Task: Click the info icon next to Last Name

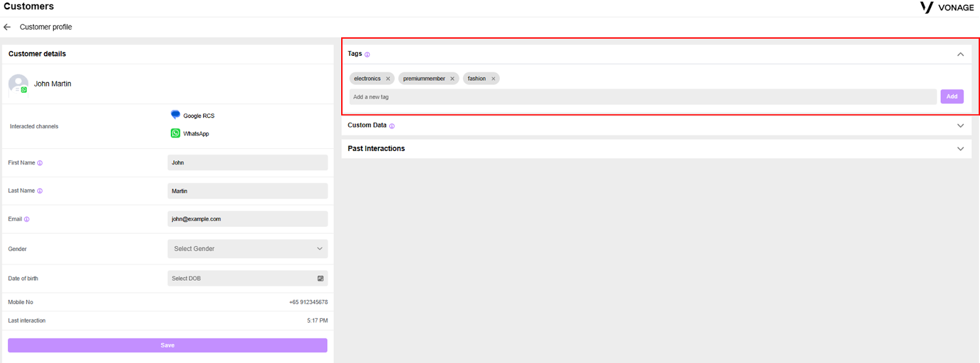Action: coord(40,191)
